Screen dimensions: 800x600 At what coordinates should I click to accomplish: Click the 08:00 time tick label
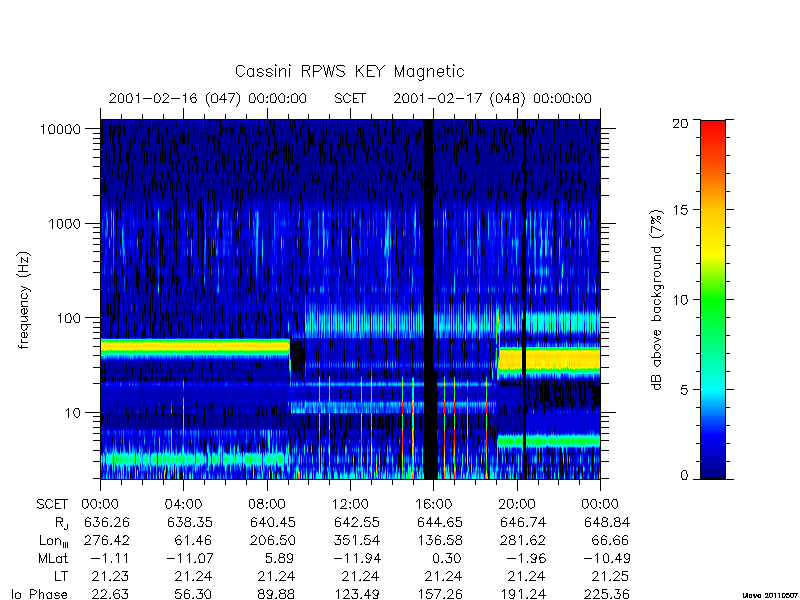(267, 505)
